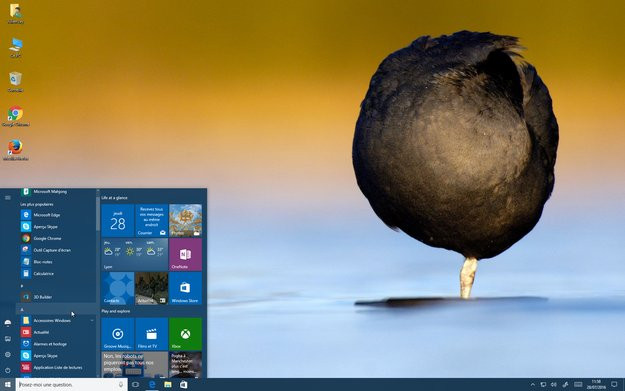Open Google Chrome in the Start app list
The height and width of the screenshot is (391, 625).
pos(56,238)
